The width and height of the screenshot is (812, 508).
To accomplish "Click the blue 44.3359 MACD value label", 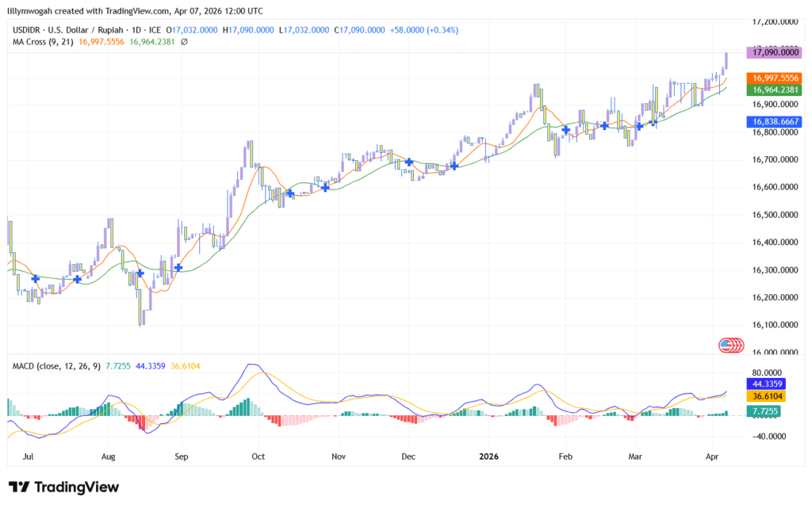I will (x=773, y=384).
